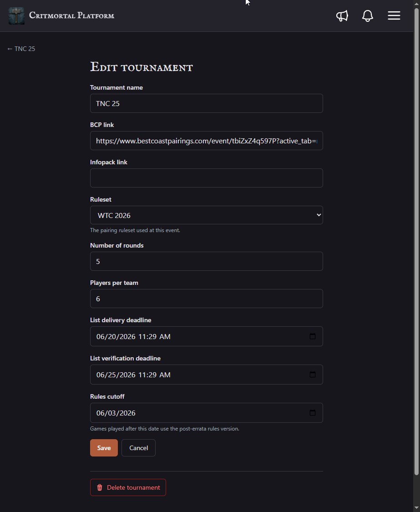Image resolution: width=420 pixels, height=512 pixels.
Task: Click the Players per team label
Action: pyautogui.click(x=114, y=283)
